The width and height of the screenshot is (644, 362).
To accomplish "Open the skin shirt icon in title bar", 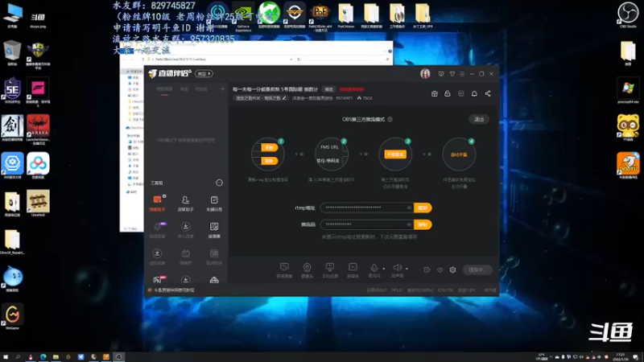I will click(x=452, y=74).
